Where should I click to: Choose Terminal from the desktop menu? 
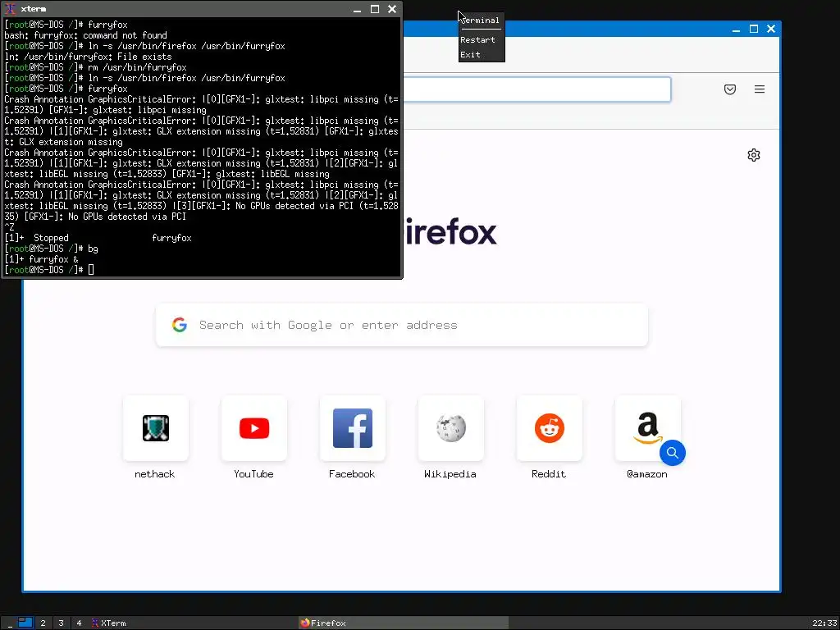(481, 21)
